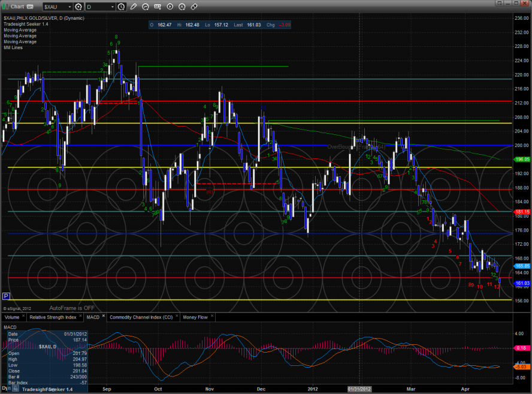Click the Tradesight Seeker 1.4 study label
This screenshot has height=394, width=532.
25,26
